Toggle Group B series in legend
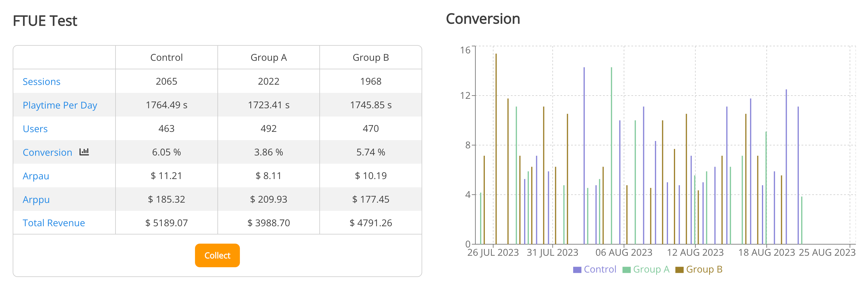 coord(704,270)
